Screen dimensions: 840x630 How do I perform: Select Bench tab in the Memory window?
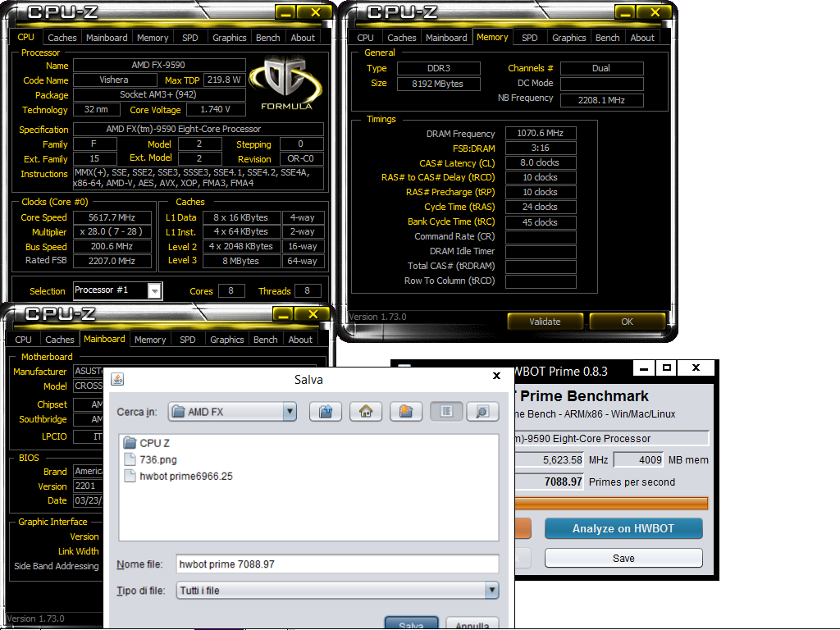(x=608, y=38)
